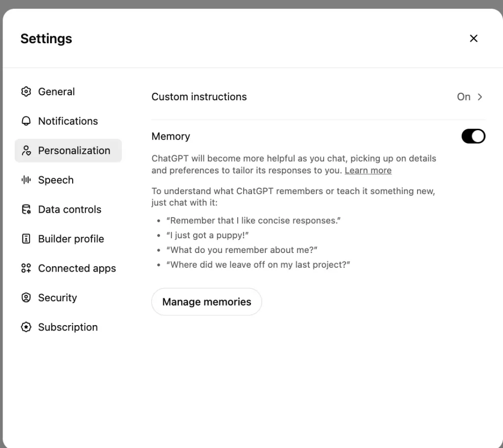Click the Memory section heading
The width and height of the screenshot is (503, 448).
pyautogui.click(x=170, y=137)
